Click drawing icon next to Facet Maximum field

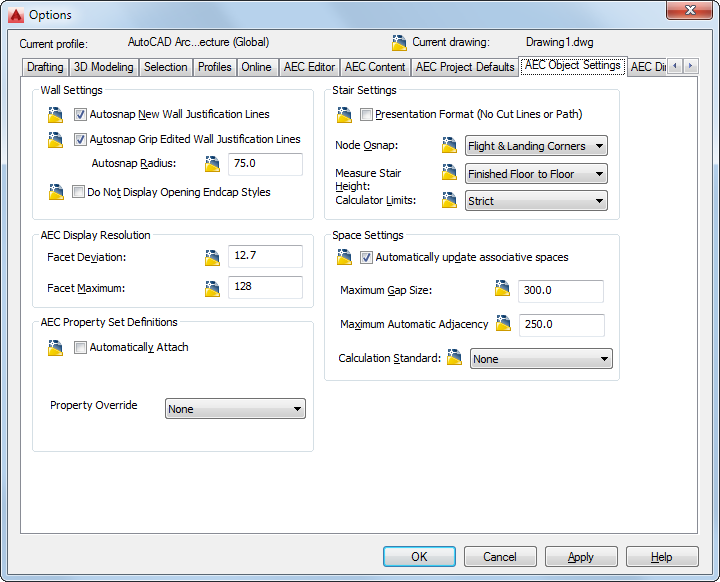[212, 289]
